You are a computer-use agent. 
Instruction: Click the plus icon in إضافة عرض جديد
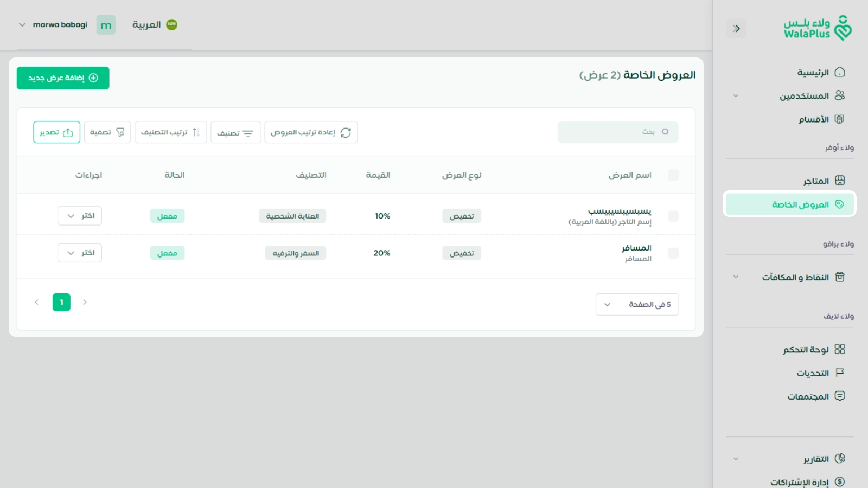point(93,78)
